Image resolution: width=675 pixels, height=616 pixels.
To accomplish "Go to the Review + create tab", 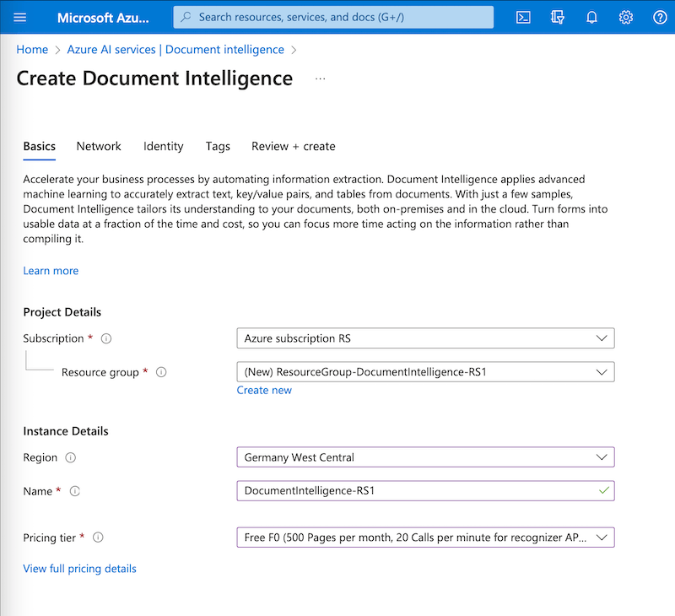I will 293,146.
